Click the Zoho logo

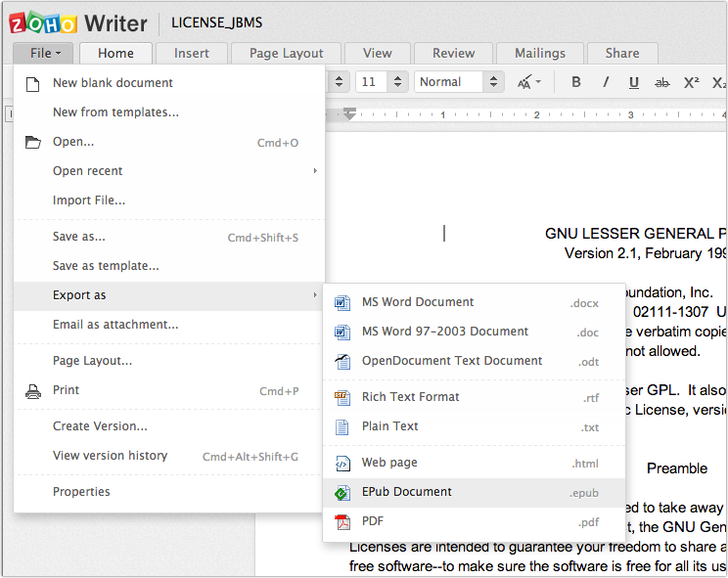click(x=43, y=23)
